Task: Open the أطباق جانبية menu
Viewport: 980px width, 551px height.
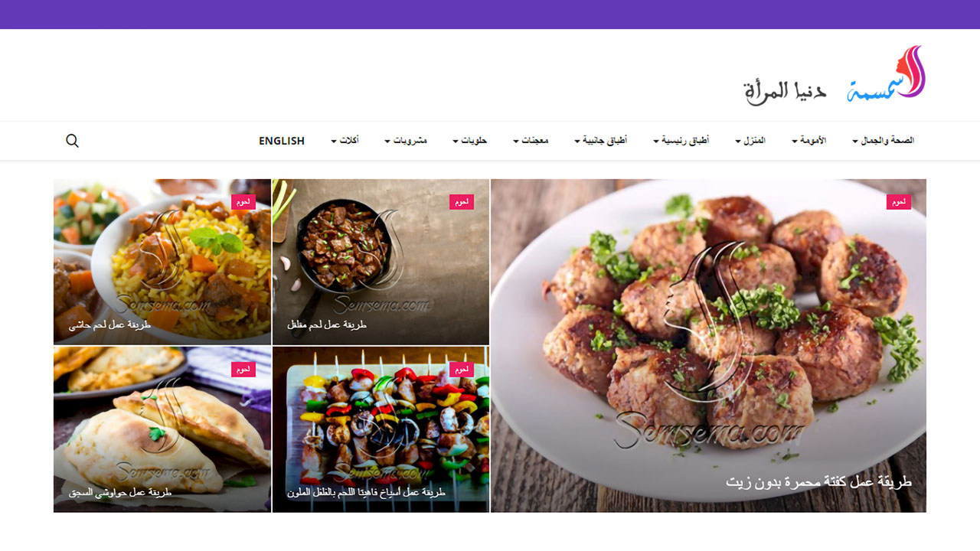Action: point(600,141)
